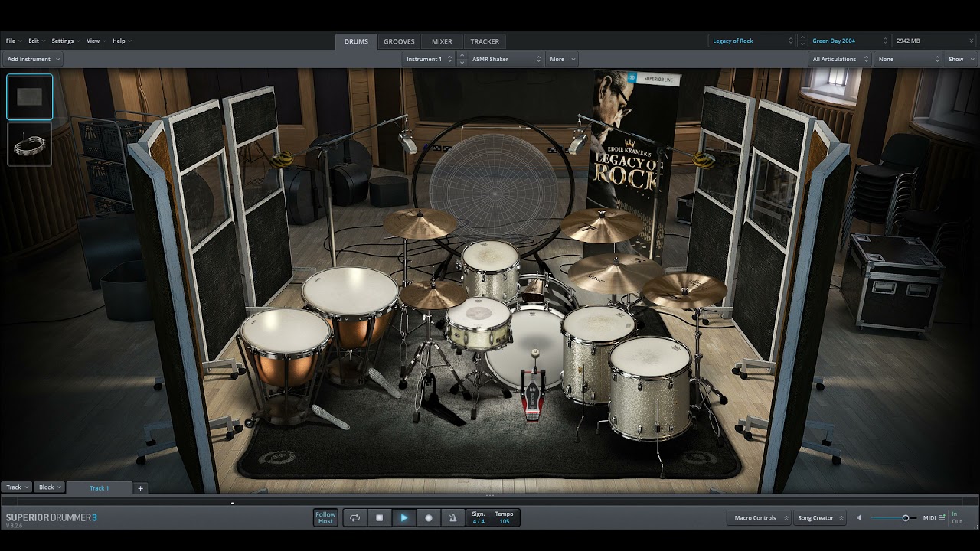The width and height of the screenshot is (980, 551).
Task: Open the Edit menu
Action: 36,41
